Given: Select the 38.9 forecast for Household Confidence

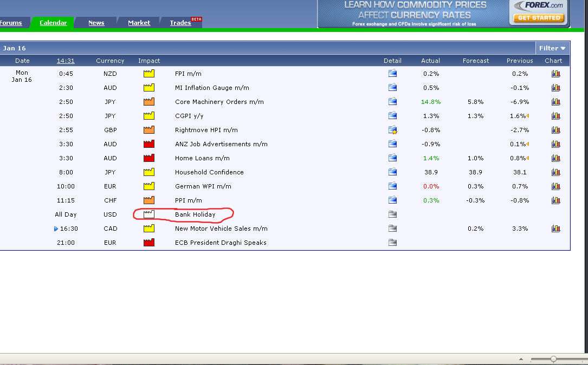Looking at the screenshot, I should (475, 172).
